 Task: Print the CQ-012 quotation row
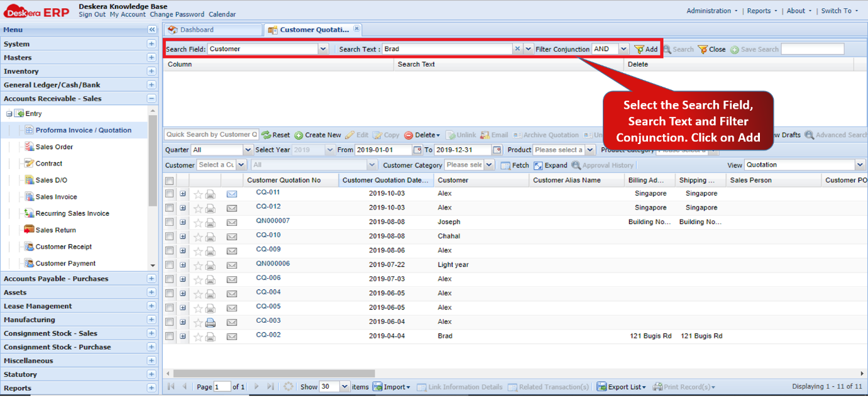(x=211, y=208)
